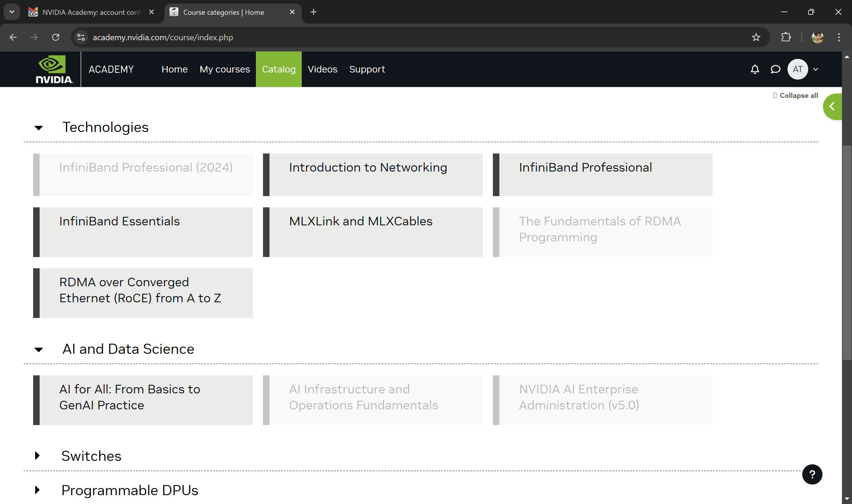Open the messages chat bubble icon

pyautogui.click(x=775, y=69)
